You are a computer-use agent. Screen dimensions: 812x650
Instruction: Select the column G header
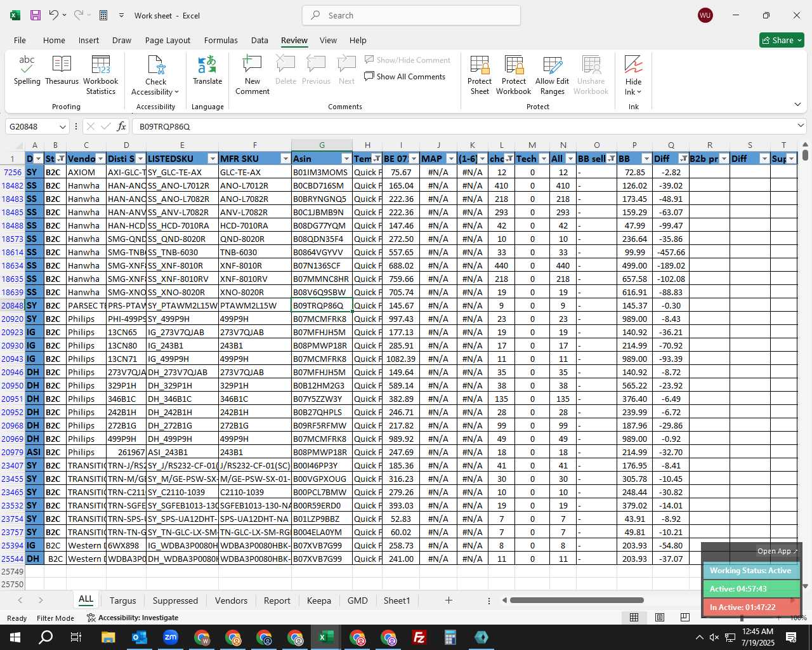tap(322, 145)
